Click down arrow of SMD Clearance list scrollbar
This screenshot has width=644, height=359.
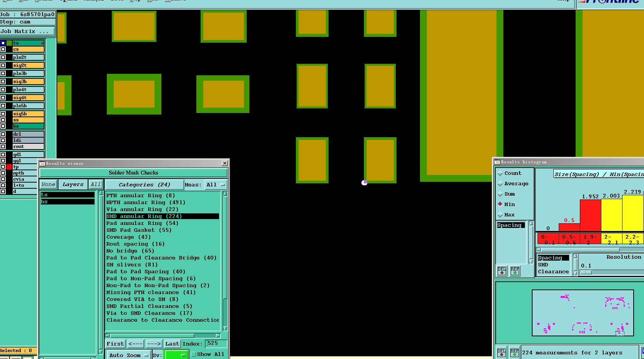[575, 273]
